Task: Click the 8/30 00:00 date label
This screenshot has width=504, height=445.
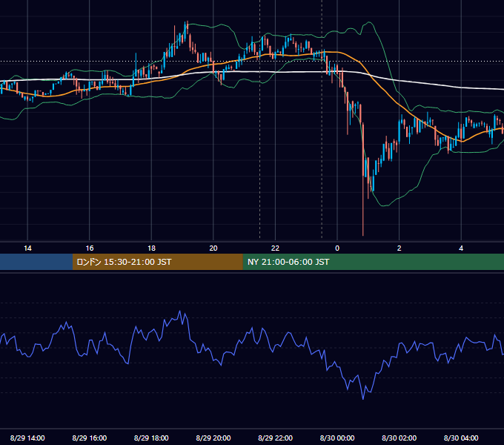Action: pyautogui.click(x=337, y=438)
